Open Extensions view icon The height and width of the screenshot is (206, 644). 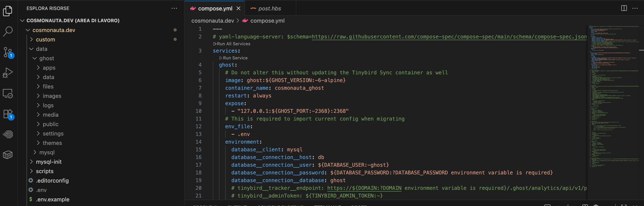pyautogui.click(x=8, y=114)
